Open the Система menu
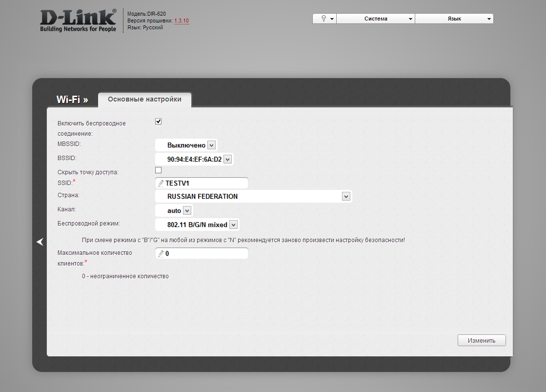This screenshot has width=546, height=392. 376,19
